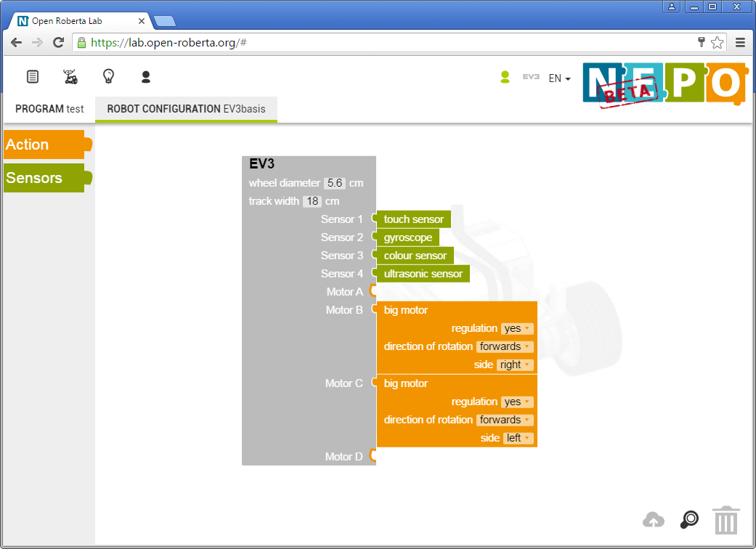Go back with browser back arrow

click(x=17, y=42)
